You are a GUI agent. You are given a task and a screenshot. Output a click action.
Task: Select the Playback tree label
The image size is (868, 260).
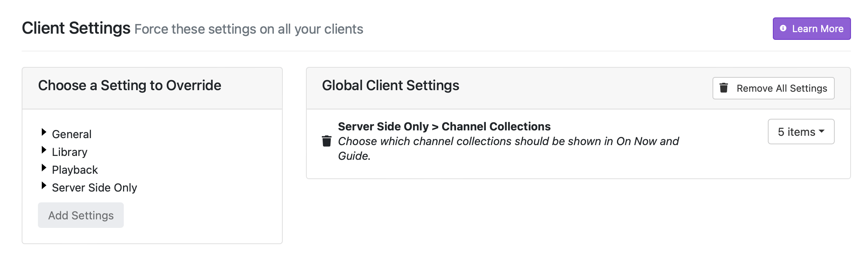pos(75,170)
